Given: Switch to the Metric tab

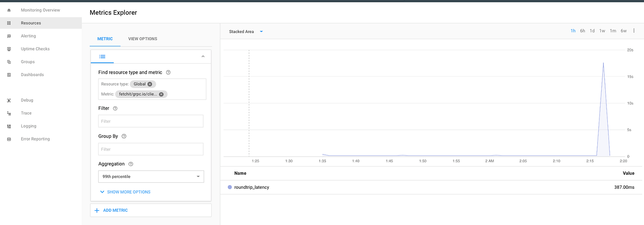Looking at the screenshot, I should point(105,39).
